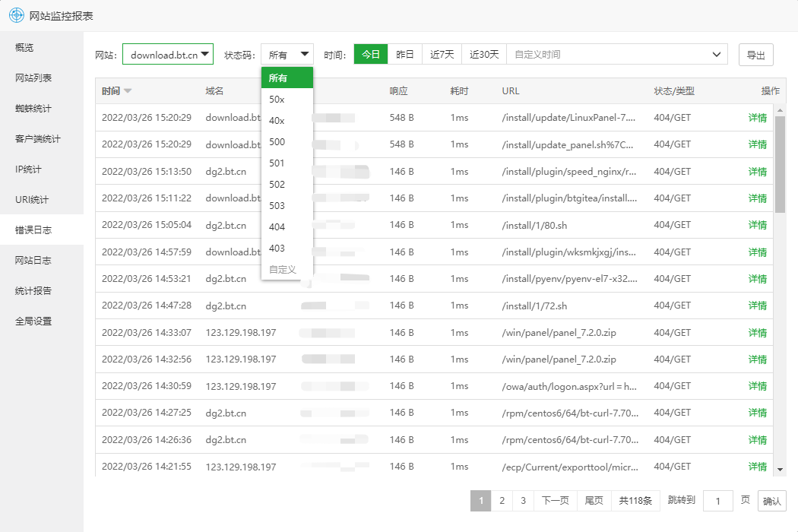The width and height of the screenshot is (798, 532).
Task: Open 详情 for the speed_nginx row
Action: click(757, 172)
